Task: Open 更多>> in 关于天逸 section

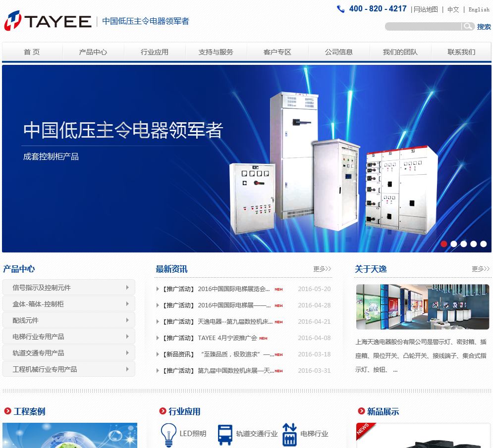Action: tap(481, 269)
